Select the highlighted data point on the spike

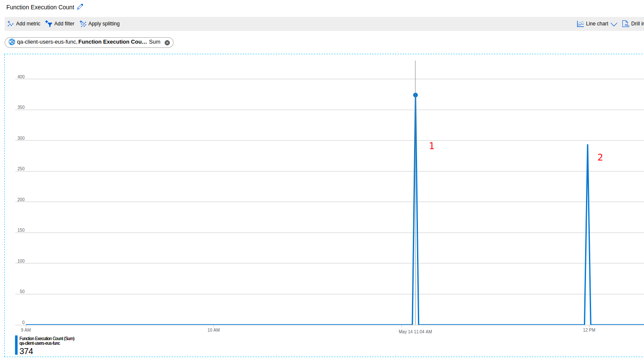pos(415,95)
